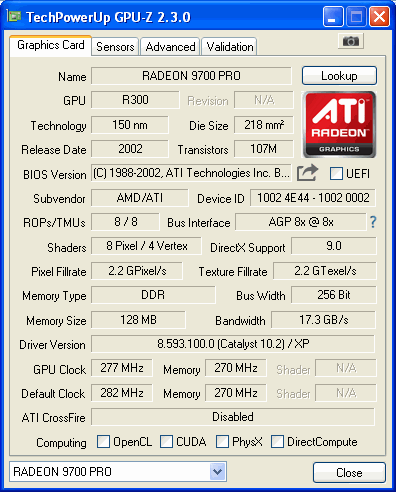This screenshot has width=396, height=492.
Task: Click the Bandwidth field showing 17.3 GB/s
Action: coord(323,320)
